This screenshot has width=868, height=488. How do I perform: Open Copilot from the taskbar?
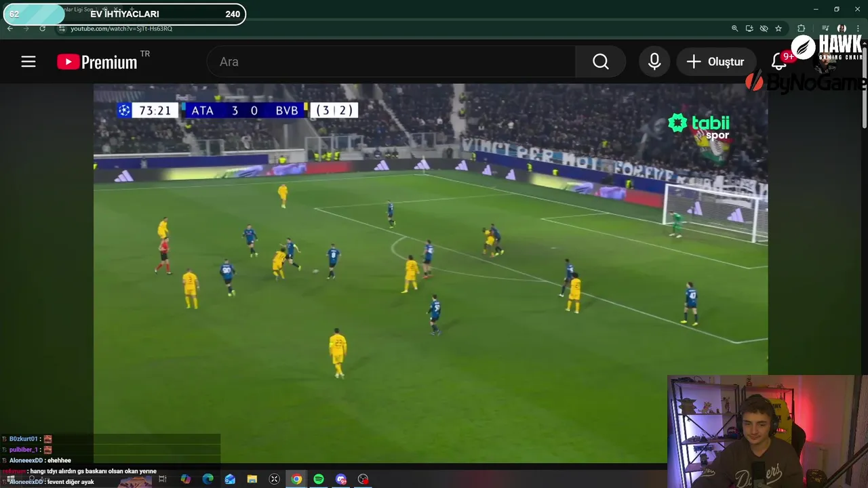tap(185, 479)
